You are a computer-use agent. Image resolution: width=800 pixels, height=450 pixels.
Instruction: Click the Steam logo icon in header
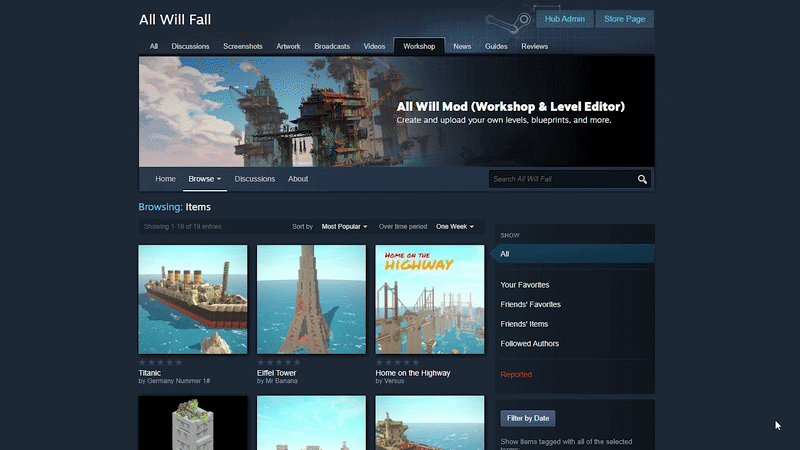pos(509,22)
